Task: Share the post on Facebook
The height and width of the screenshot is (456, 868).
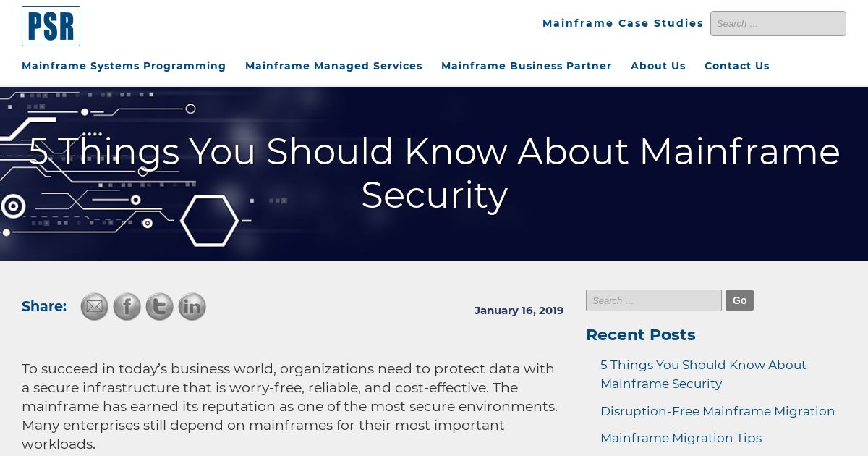Action: [x=127, y=307]
